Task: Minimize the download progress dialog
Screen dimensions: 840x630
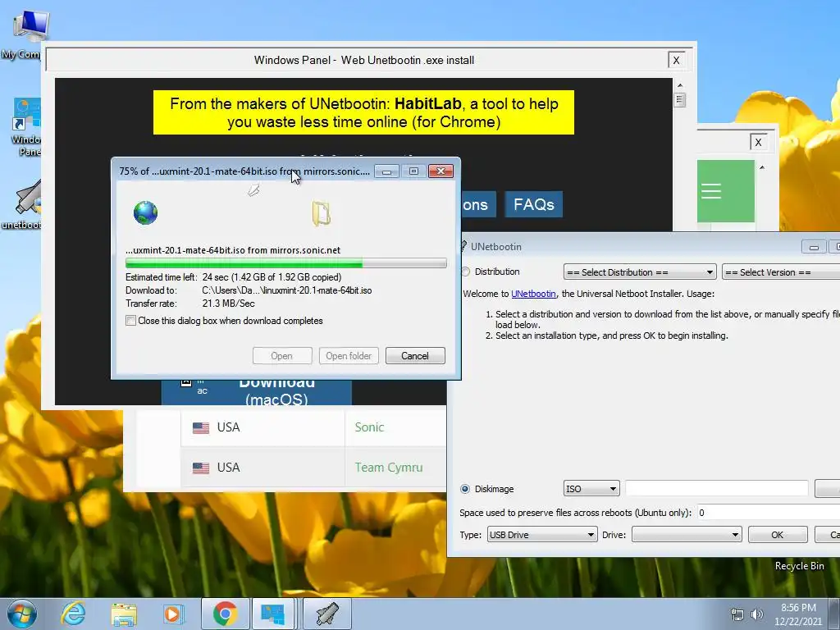Action: tap(386, 171)
